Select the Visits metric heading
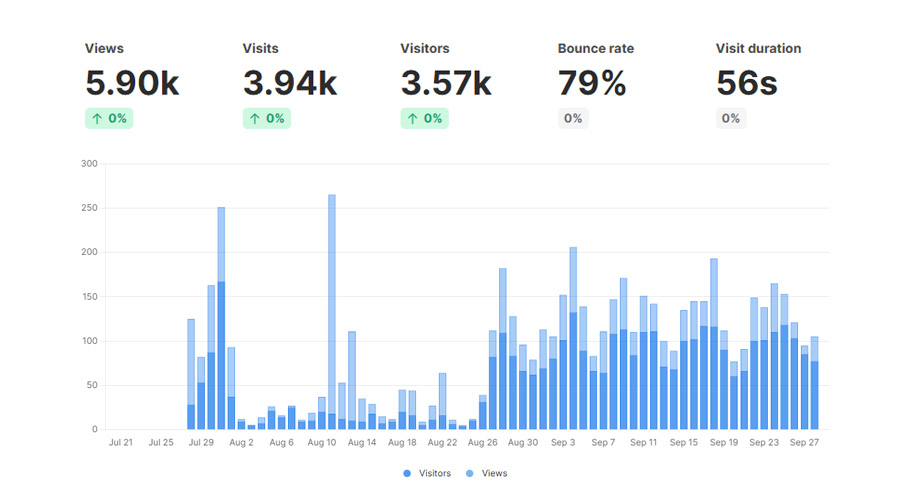 260,48
